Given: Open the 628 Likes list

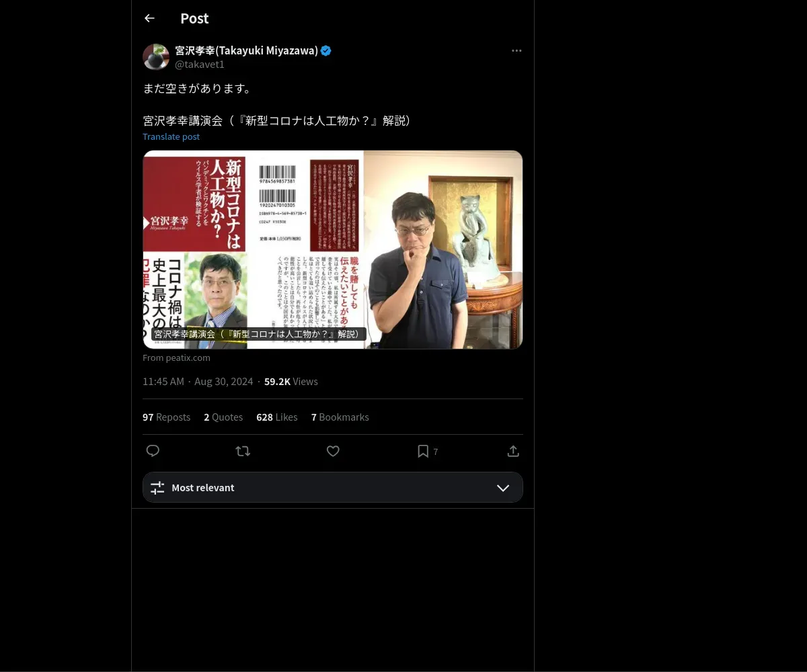Looking at the screenshot, I should (276, 417).
